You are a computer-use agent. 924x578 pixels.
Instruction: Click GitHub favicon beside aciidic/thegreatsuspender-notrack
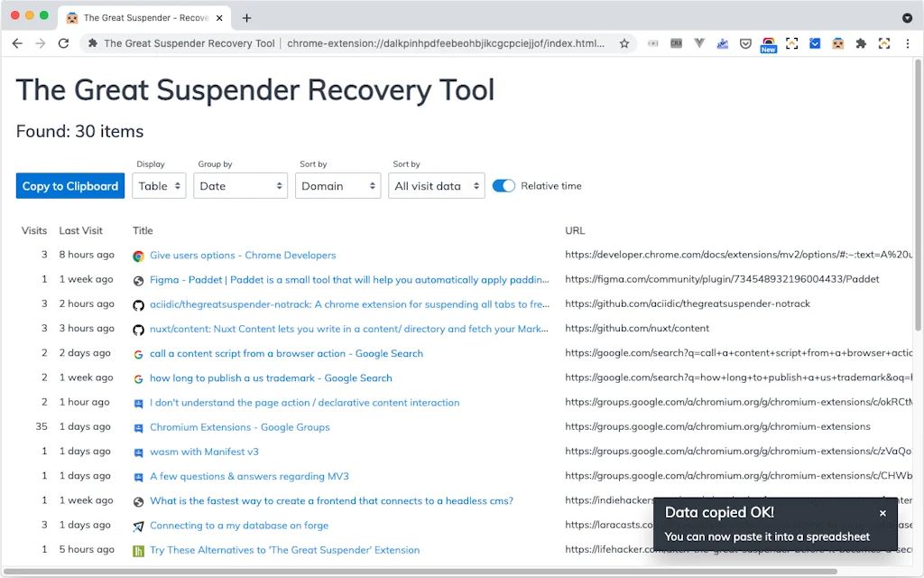[x=138, y=305]
